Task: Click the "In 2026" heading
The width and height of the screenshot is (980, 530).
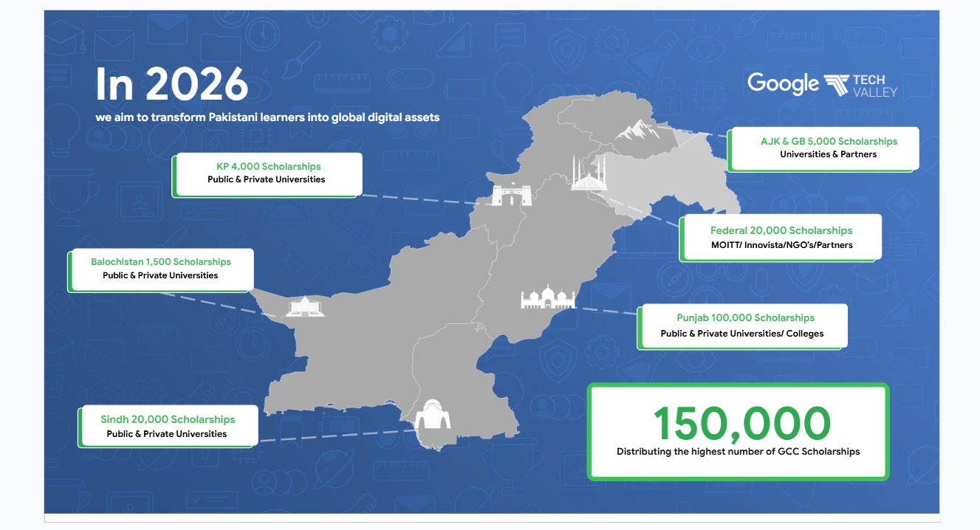Action: click(171, 85)
